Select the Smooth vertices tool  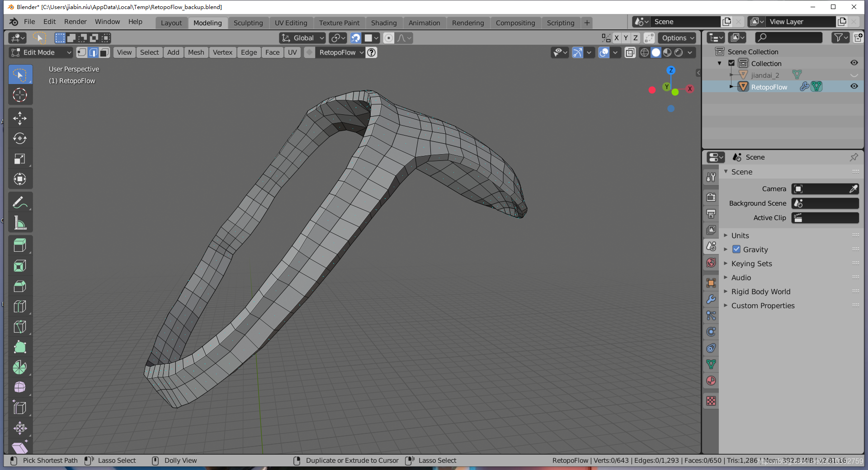coord(20,388)
